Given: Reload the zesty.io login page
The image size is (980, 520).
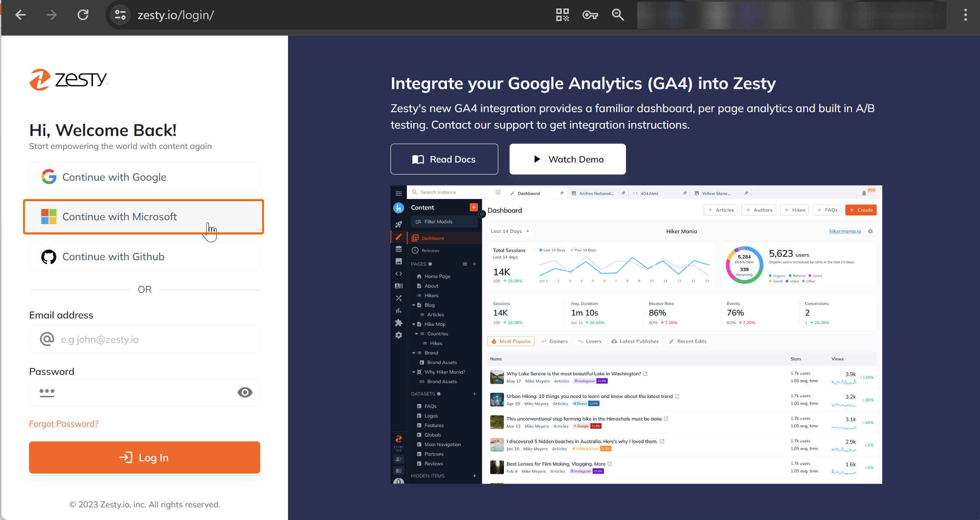Looking at the screenshot, I should pyautogui.click(x=83, y=15).
